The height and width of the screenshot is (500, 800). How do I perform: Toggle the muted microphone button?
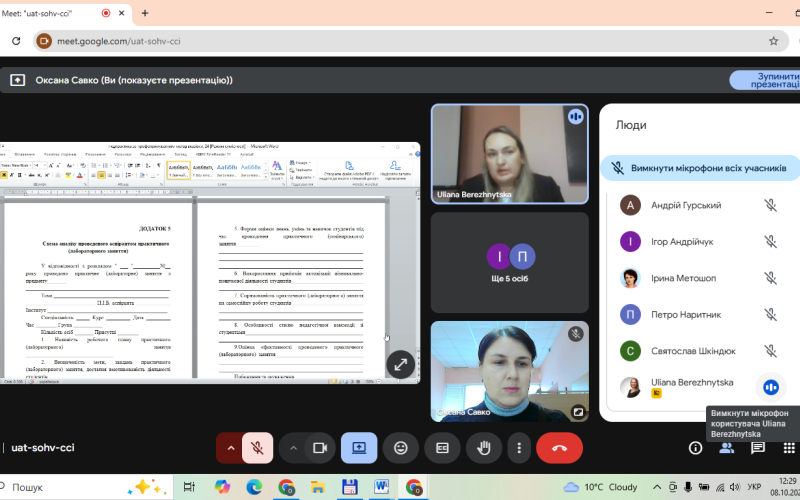click(257, 448)
